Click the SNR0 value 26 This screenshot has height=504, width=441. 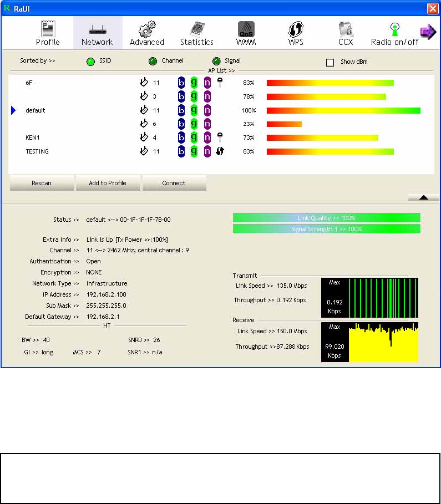156,340
